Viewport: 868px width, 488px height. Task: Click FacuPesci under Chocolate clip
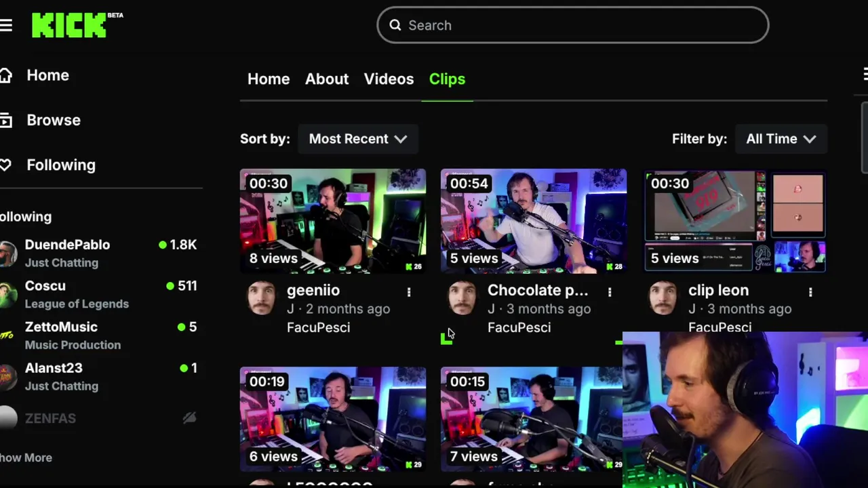(519, 327)
